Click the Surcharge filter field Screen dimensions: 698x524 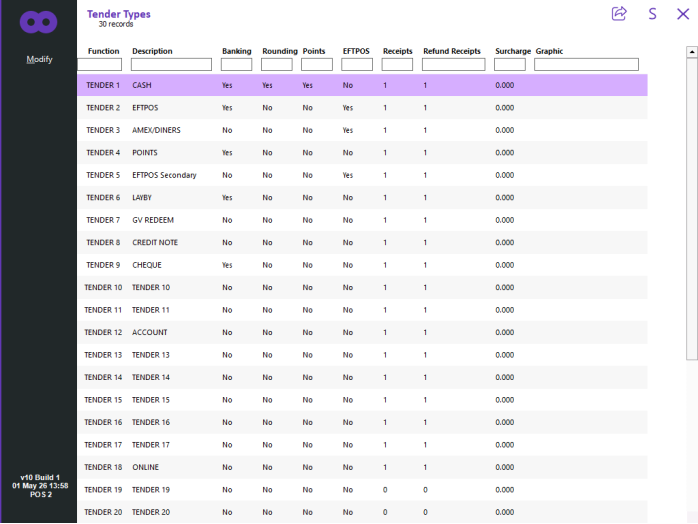[510, 65]
